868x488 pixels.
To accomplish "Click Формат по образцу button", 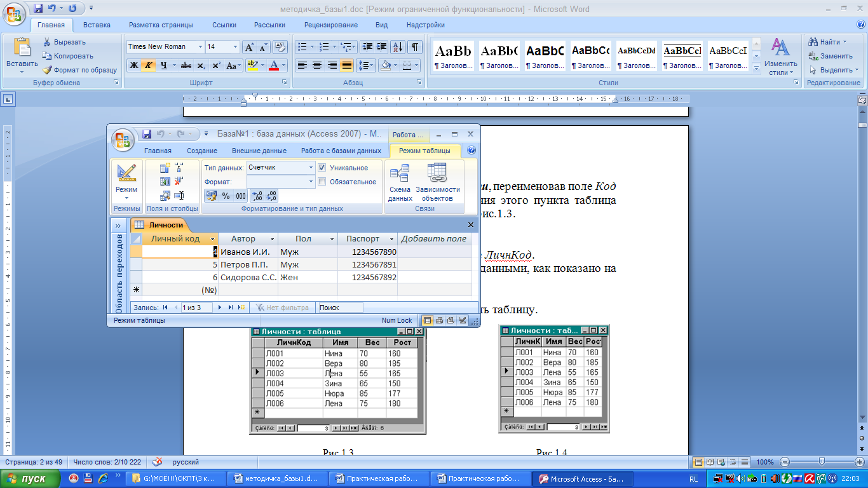I will pyautogui.click(x=79, y=70).
